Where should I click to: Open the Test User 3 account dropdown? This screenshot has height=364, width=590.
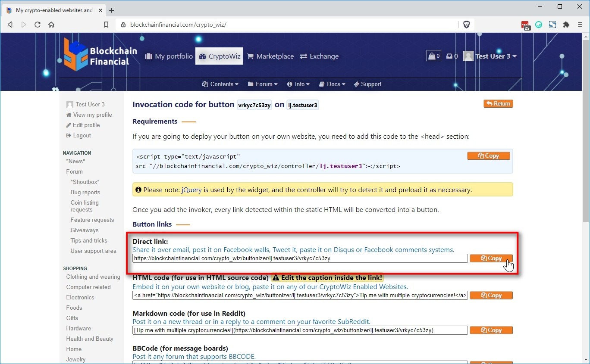(x=490, y=56)
